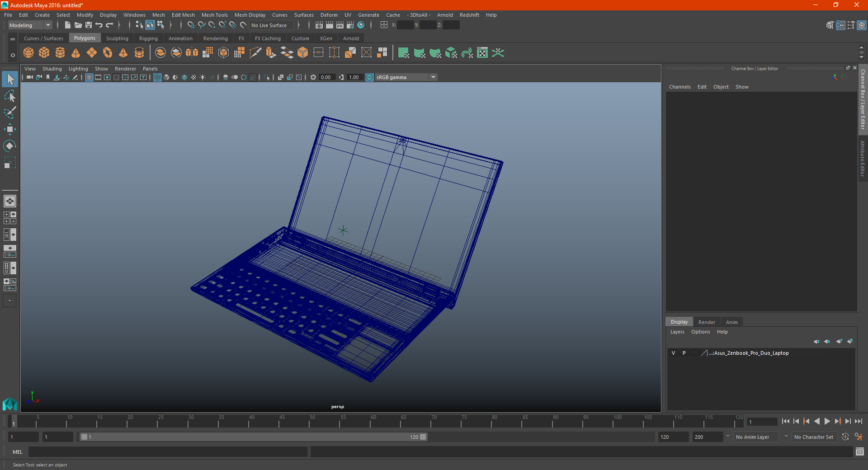Open Attribute Editor side tab
The image size is (868, 470).
(863, 158)
